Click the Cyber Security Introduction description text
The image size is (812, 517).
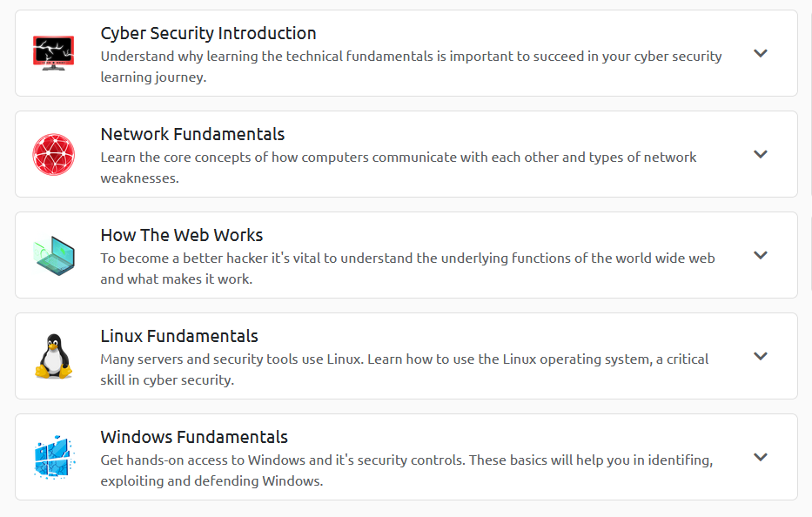pos(411,57)
